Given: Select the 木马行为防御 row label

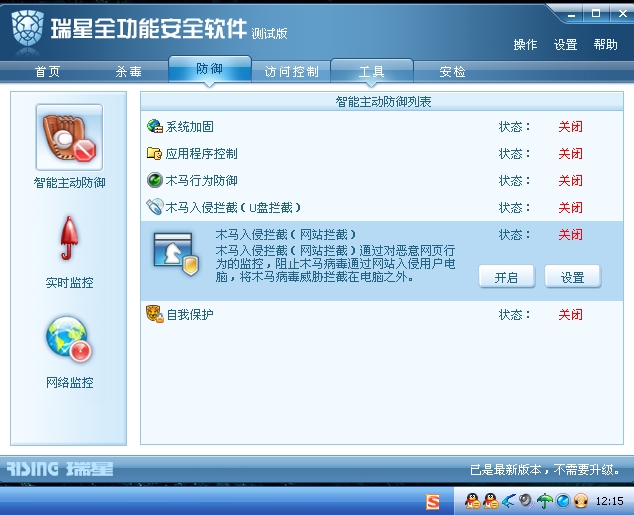Looking at the screenshot, I should coord(201,180).
